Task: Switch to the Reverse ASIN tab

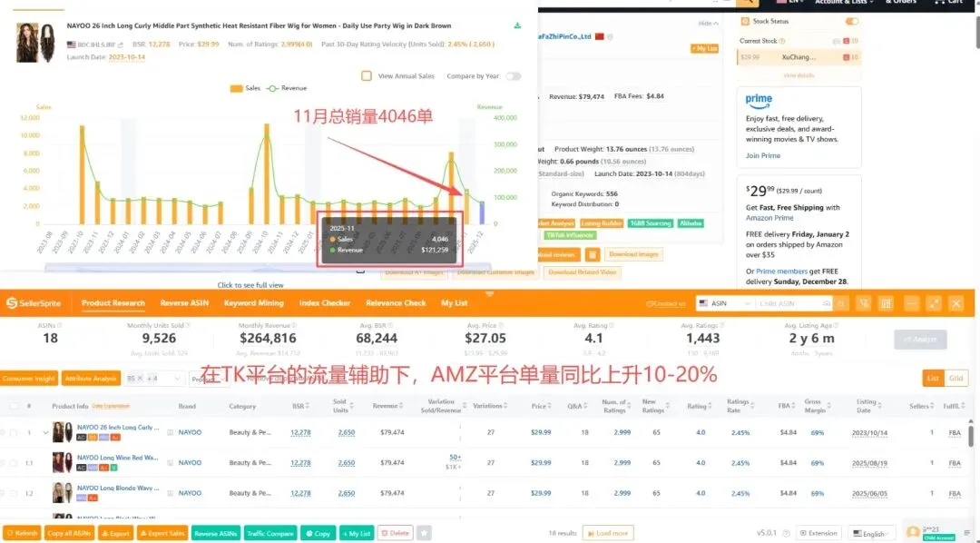Action: click(x=184, y=303)
